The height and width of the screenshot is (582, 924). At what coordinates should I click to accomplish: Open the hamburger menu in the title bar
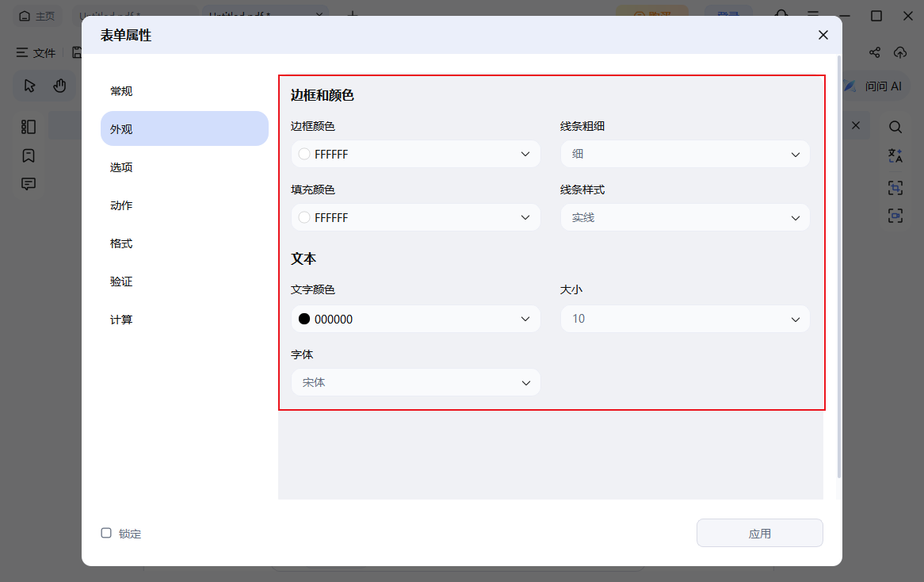pos(813,13)
